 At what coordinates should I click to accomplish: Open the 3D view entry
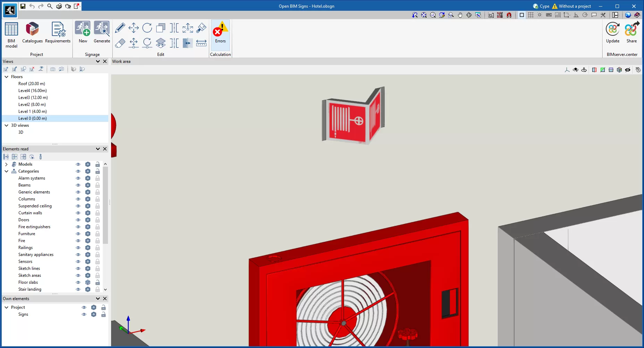coord(21,132)
